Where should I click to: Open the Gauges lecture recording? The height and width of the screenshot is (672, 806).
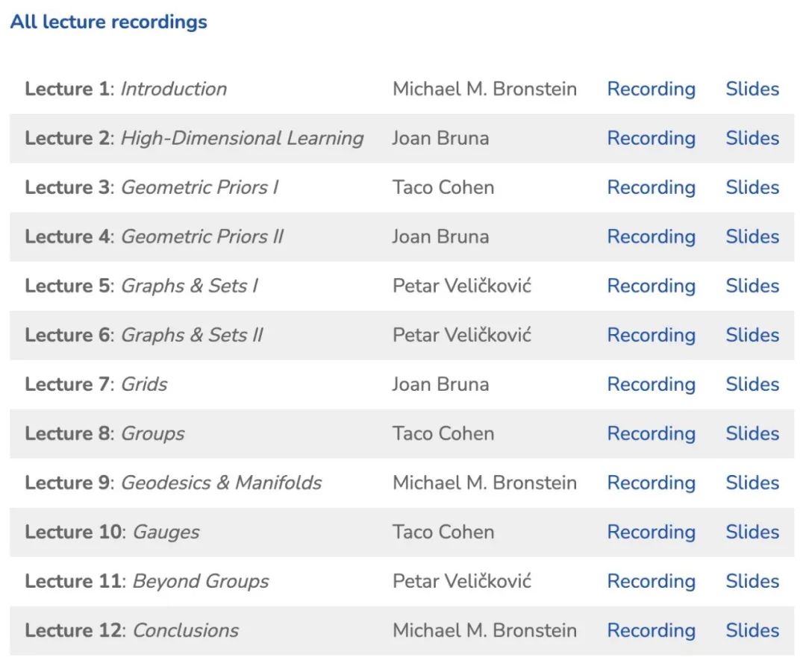point(651,533)
